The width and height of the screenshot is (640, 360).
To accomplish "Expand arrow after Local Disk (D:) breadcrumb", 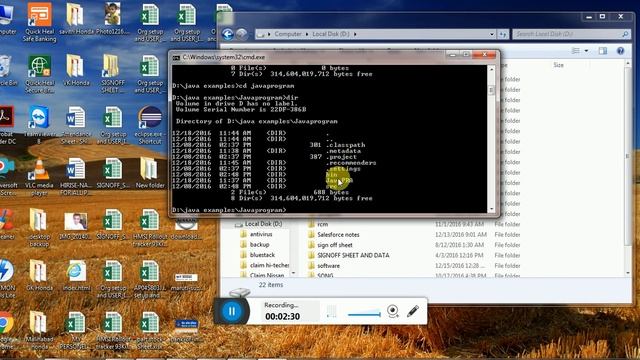I will 355,34.
